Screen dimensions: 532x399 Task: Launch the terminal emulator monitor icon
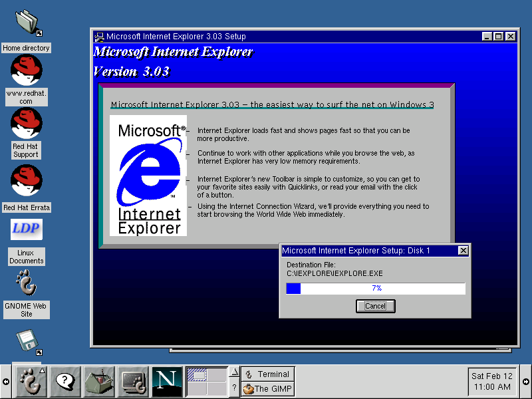coord(133,381)
